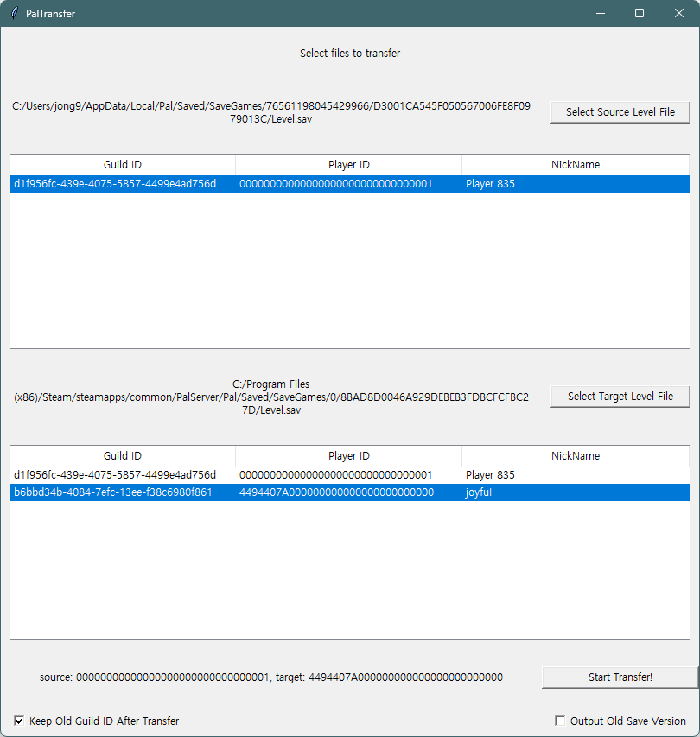Click NickName header in target table

pos(576,455)
